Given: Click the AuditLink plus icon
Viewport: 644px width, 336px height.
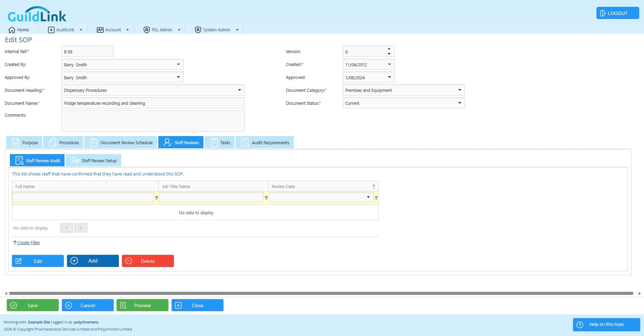Looking at the screenshot, I should (51, 30).
